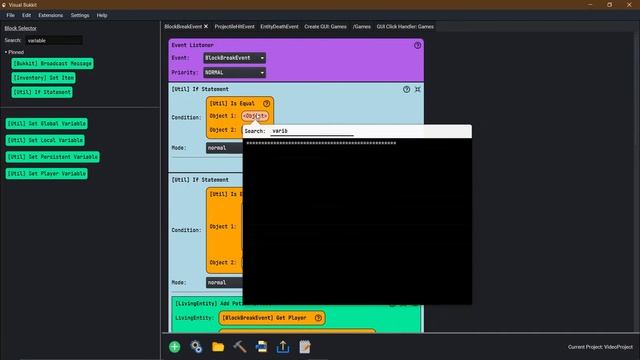Open the gears plugin settings icon

[196, 347]
